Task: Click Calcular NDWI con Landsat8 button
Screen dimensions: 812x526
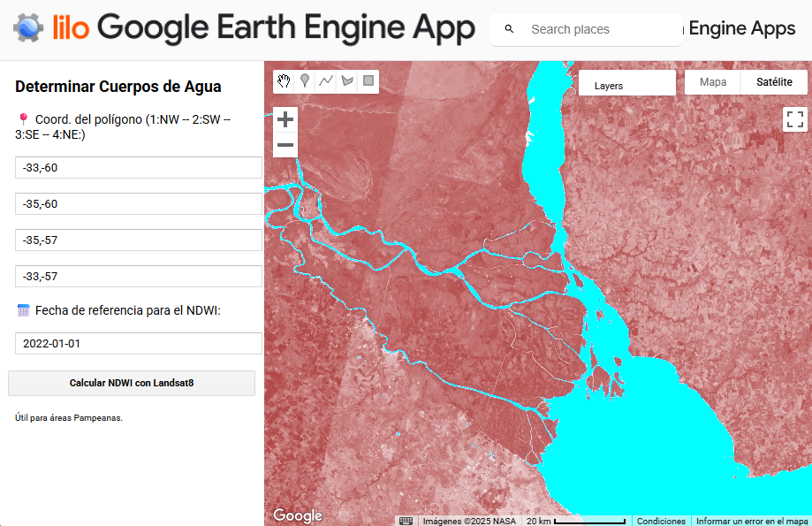Action: pyautogui.click(x=132, y=383)
